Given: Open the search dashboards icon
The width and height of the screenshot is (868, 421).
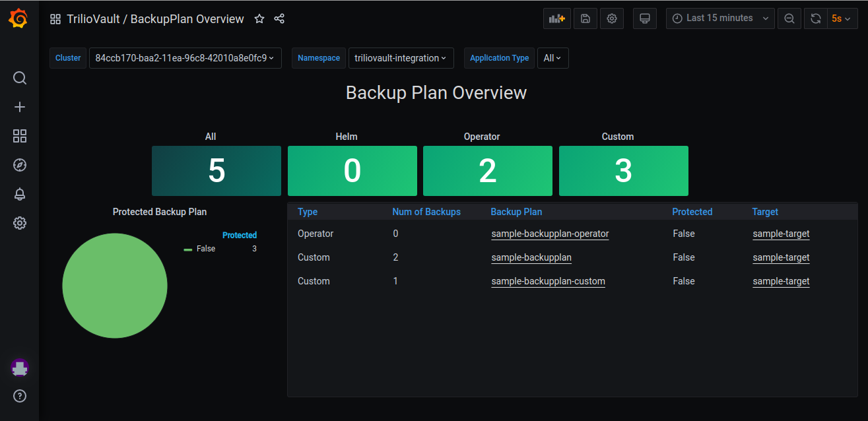Looking at the screenshot, I should pos(20,78).
